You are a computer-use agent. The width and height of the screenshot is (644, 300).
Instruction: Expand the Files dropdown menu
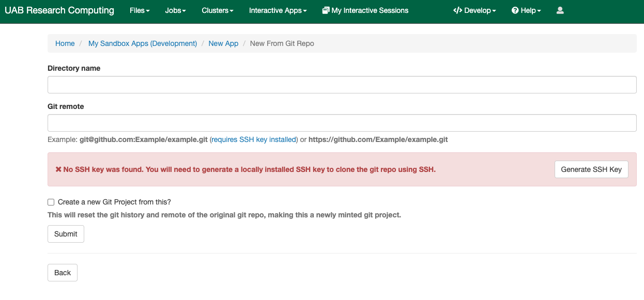140,10
